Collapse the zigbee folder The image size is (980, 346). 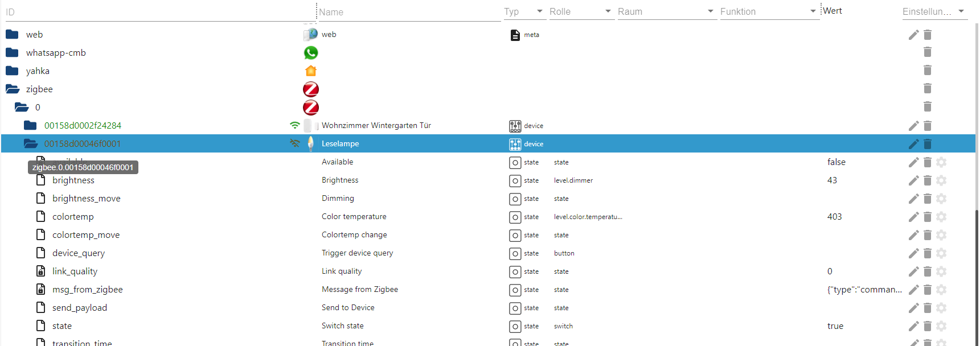pos(13,89)
